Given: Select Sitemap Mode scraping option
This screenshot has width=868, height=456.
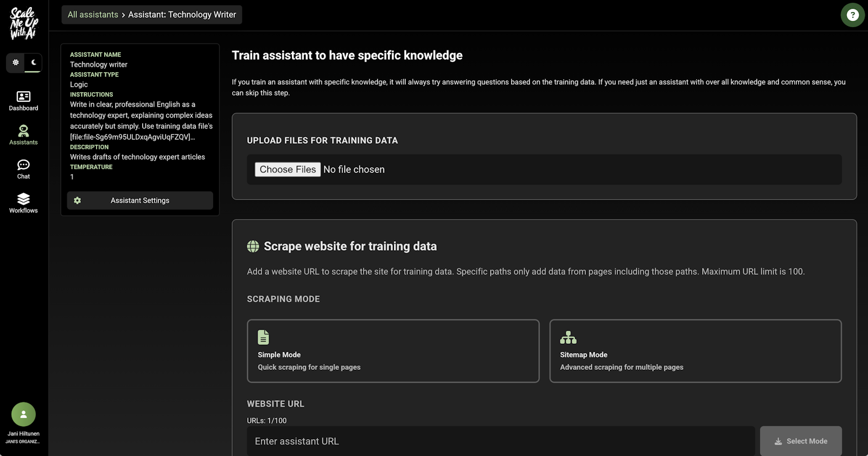Looking at the screenshot, I should (695, 351).
